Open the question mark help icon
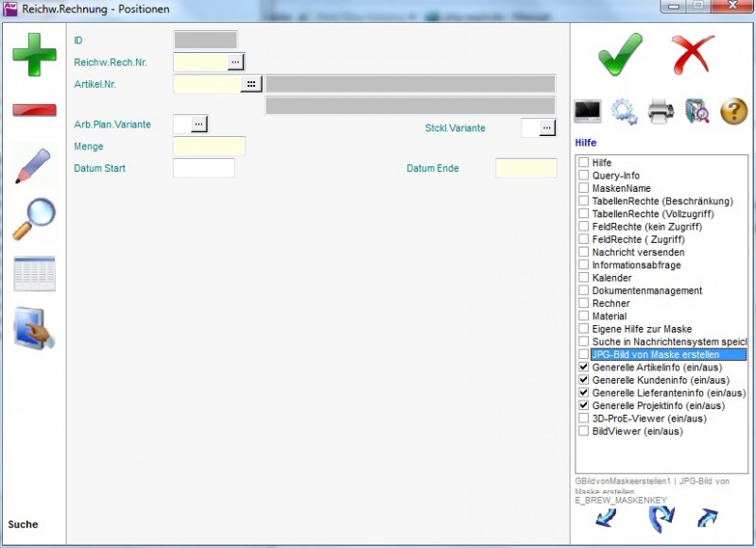Image resolution: width=756 pixels, height=548 pixels. point(733,111)
